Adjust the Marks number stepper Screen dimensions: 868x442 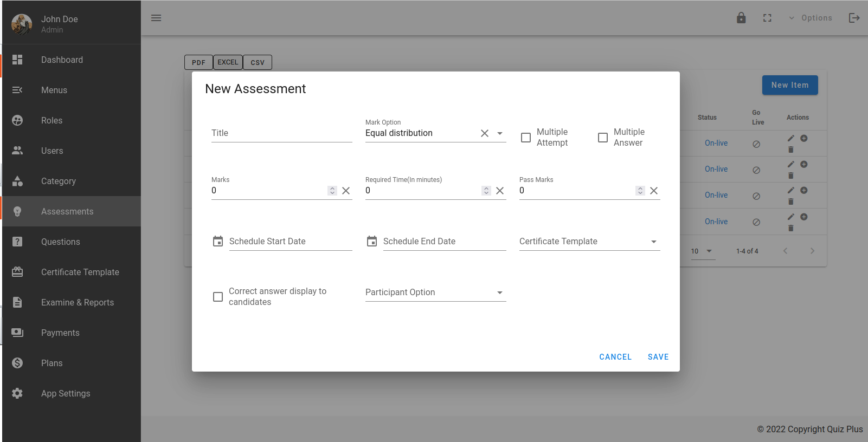coord(332,191)
